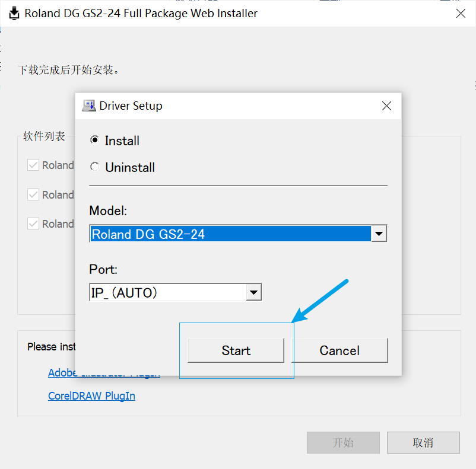Click the Port: label
The width and height of the screenshot is (476, 469).
(103, 269)
